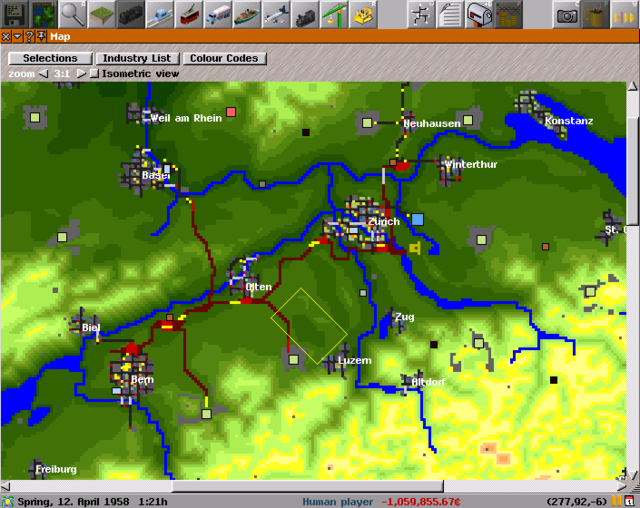Open the mailbox messages icon
The height and width of the screenshot is (508, 640).
pyautogui.click(x=479, y=14)
